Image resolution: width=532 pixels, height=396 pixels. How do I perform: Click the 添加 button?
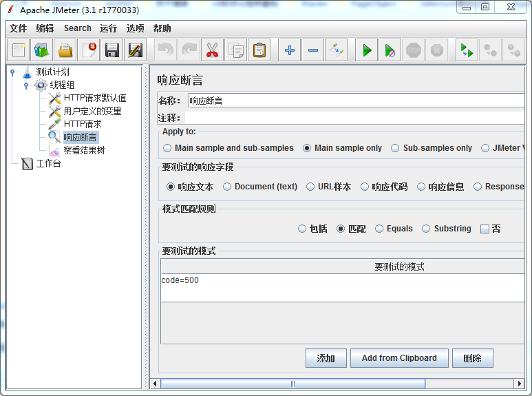click(326, 358)
